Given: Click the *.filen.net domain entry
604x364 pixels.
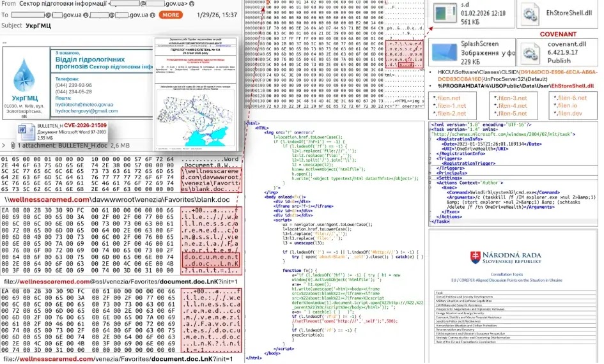Looking at the screenshot, I should pos(447,98).
